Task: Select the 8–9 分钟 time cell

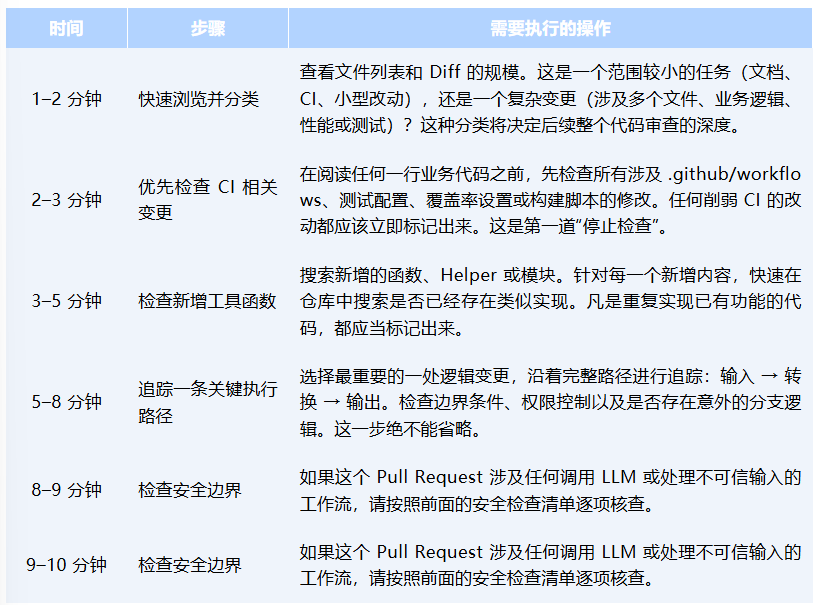Action: [x=67, y=490]
